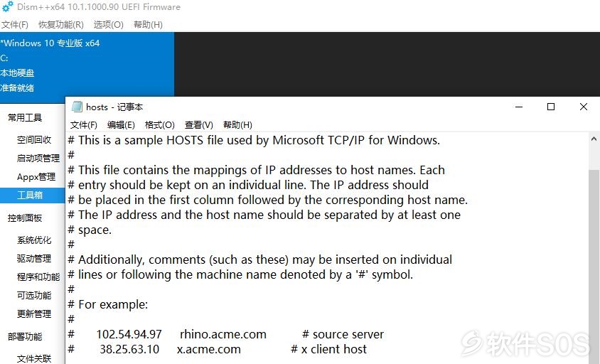Open Dism++ 选项(O) menu
Screen dimensions: 600x364
[108, 25]
